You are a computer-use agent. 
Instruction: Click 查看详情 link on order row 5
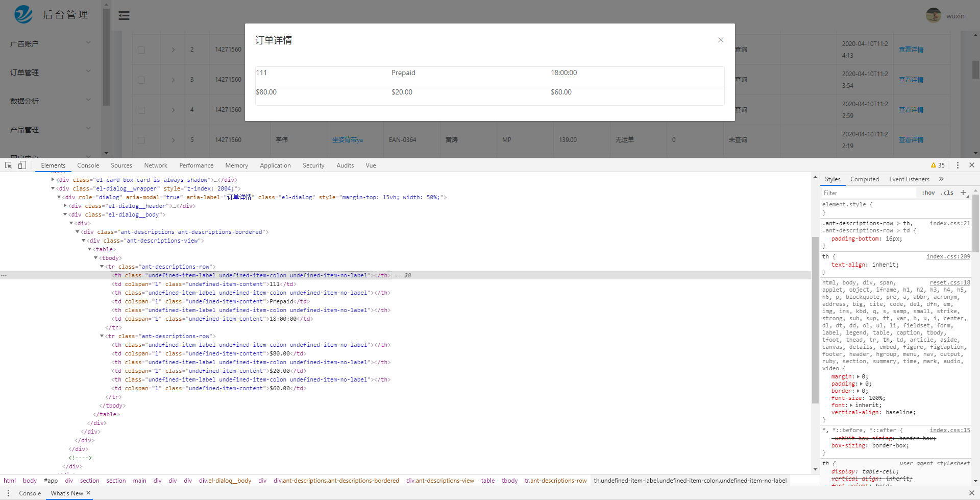click(x=912, y=139)
